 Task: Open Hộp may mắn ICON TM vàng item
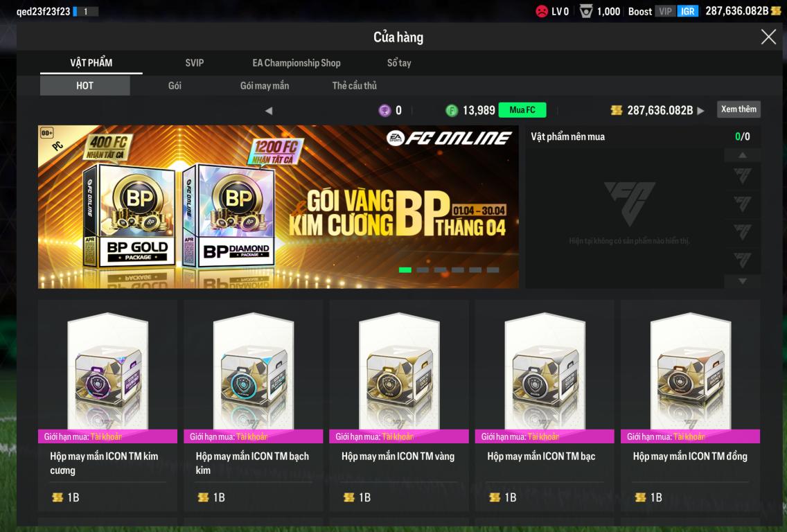[x=399, y=405]
